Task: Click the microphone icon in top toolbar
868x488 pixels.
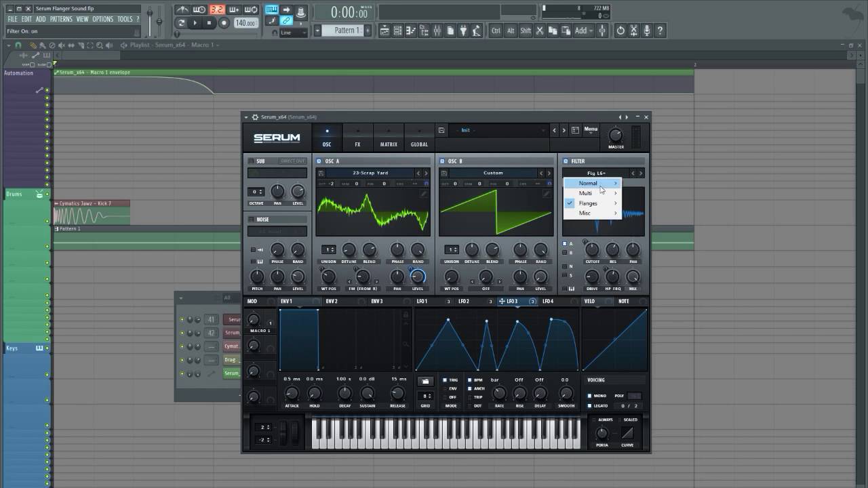Action: coord(647,30)
